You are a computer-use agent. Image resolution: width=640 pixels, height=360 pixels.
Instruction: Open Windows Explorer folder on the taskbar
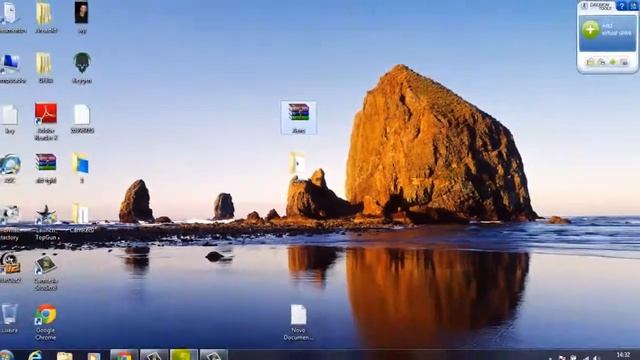(x=64, y=356)
